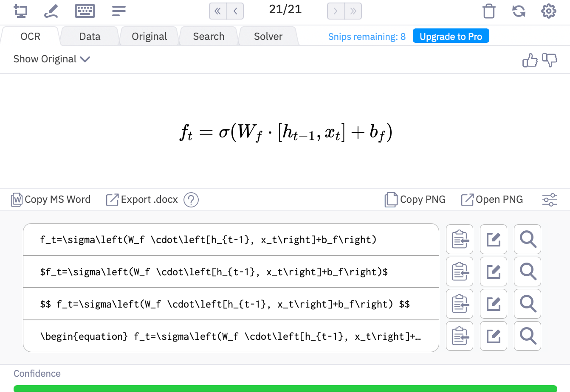Image resolution: width=570 pixels, height=392 pixels.
Task: Export equation to .docx
Action: (x=142, y=199)
